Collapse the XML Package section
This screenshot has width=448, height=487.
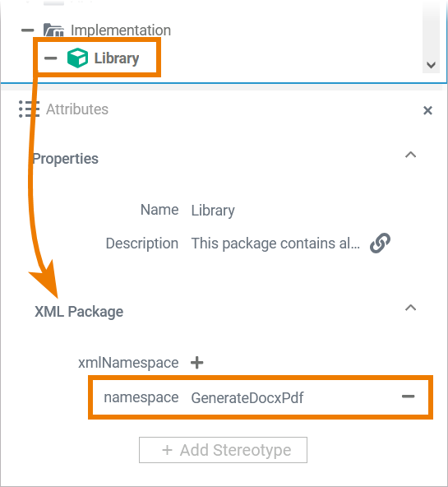pyautogui.click(x=411, y=308)
